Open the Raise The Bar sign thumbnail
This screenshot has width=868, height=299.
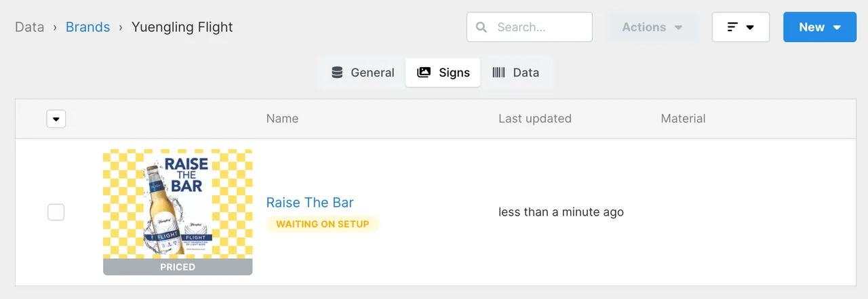point(178,212)
